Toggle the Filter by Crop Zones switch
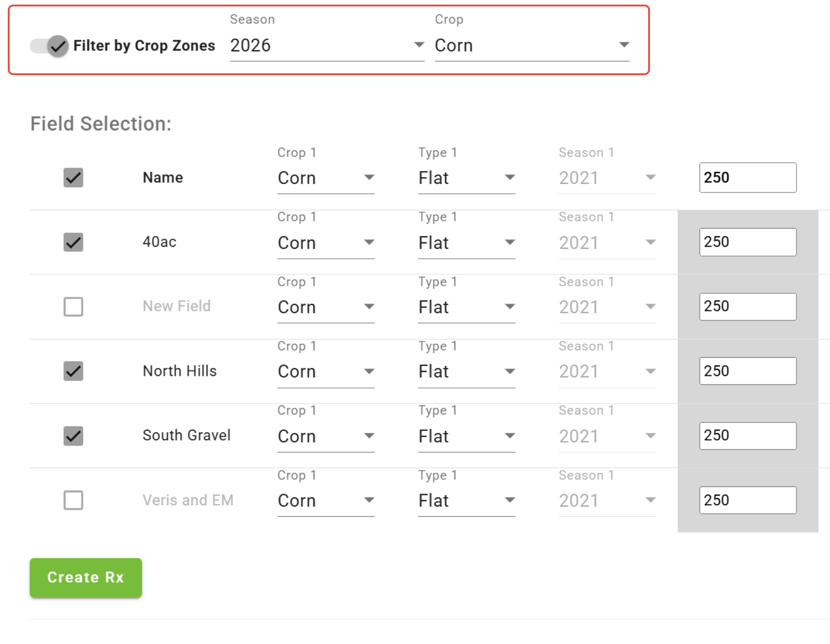Screen dimensions: 830x644 click(x=49, y=46)
